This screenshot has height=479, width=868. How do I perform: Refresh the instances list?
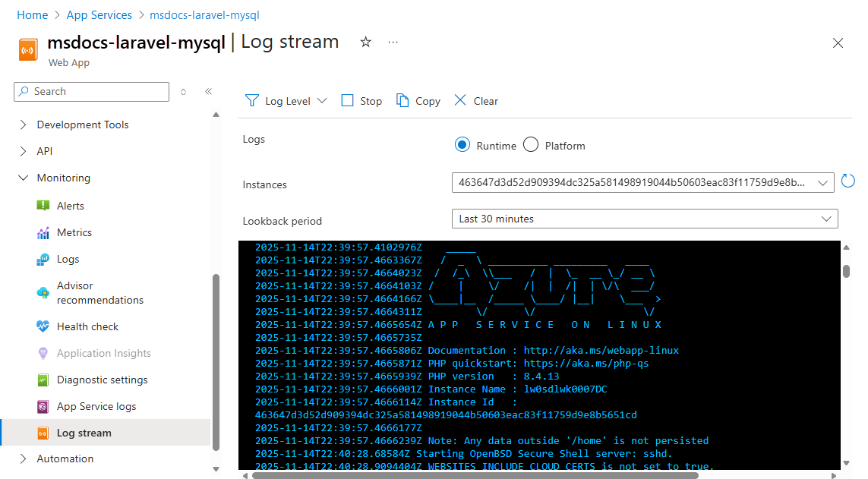pyautogui.click(x=847, y=181)
